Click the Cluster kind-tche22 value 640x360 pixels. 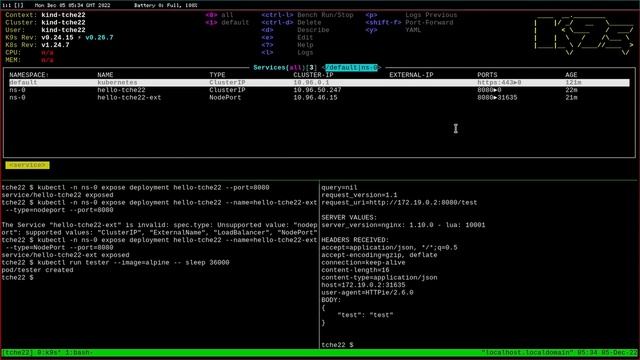click(x=63, y=22)
